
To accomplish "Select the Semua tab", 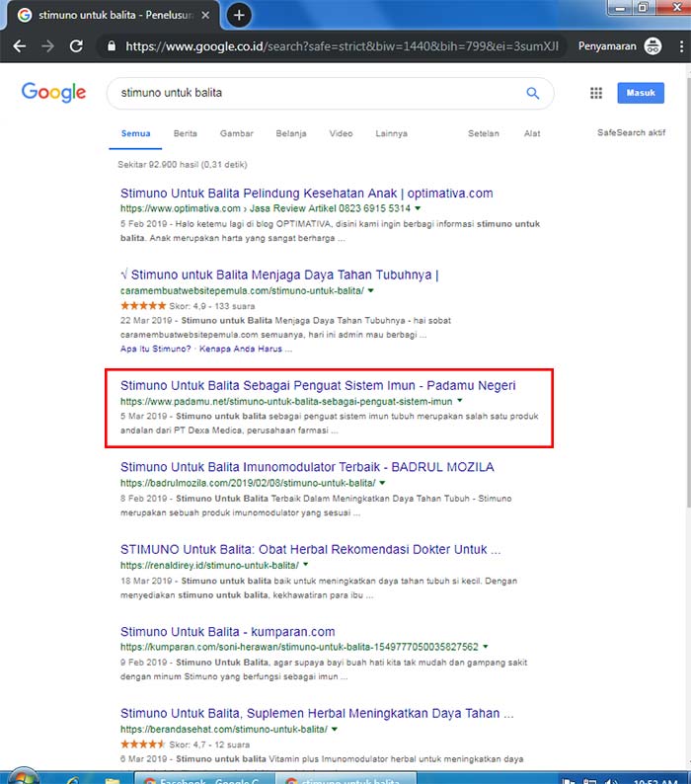I will [135, 133].
